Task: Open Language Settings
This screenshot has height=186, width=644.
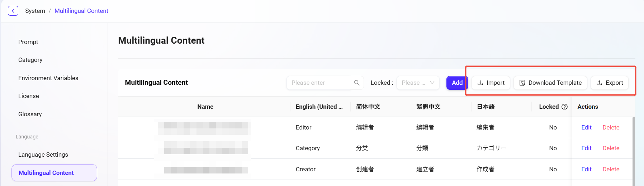Action: click(x=43, y=155)
